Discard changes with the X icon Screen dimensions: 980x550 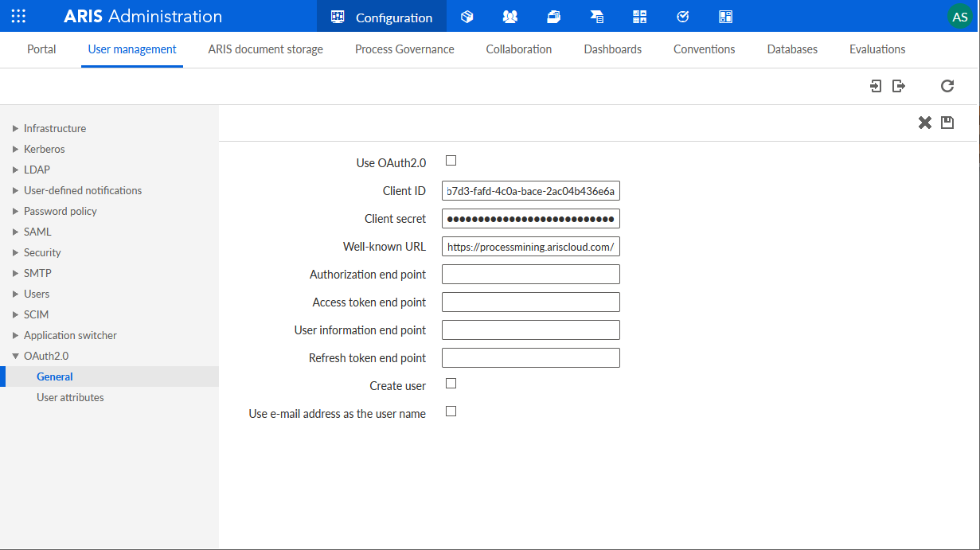tap(924, 123)
